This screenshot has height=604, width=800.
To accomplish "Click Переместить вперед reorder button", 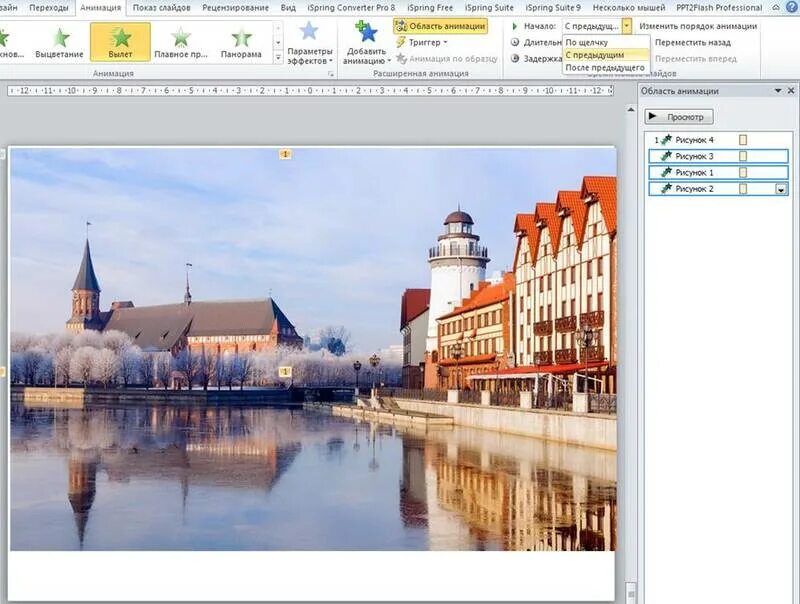I will tap(695, 59).
